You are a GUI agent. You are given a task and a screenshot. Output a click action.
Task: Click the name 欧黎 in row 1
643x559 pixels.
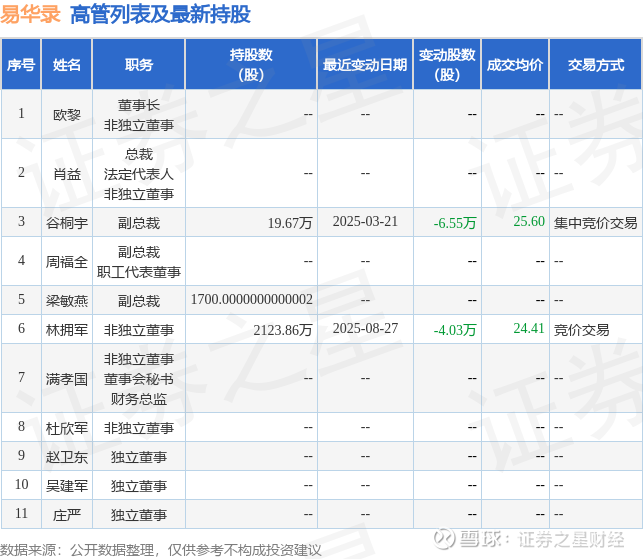click(67, 115)
